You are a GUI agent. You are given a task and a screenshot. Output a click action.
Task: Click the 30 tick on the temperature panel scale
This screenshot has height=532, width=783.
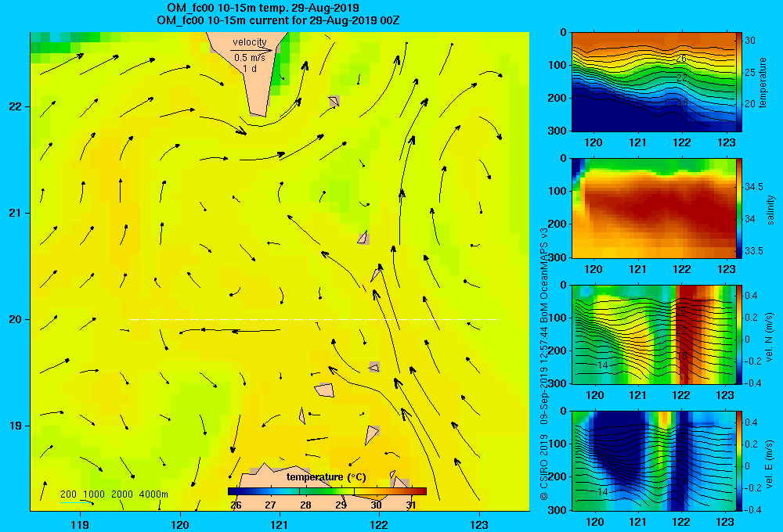point(750,41)
